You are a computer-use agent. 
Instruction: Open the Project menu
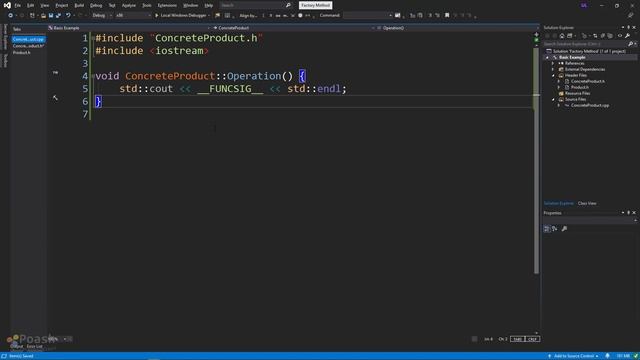click(62, 5)
